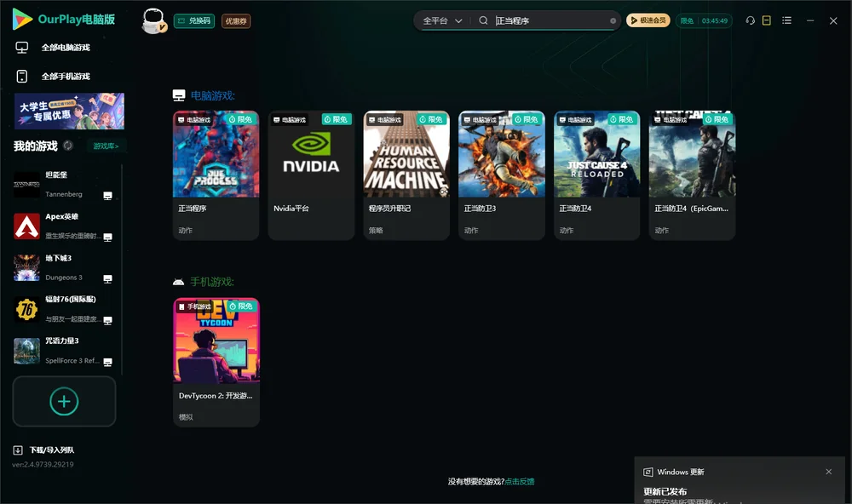
Task: Open the 大学生专属优惠 promo banner
Action: point(69,112)
